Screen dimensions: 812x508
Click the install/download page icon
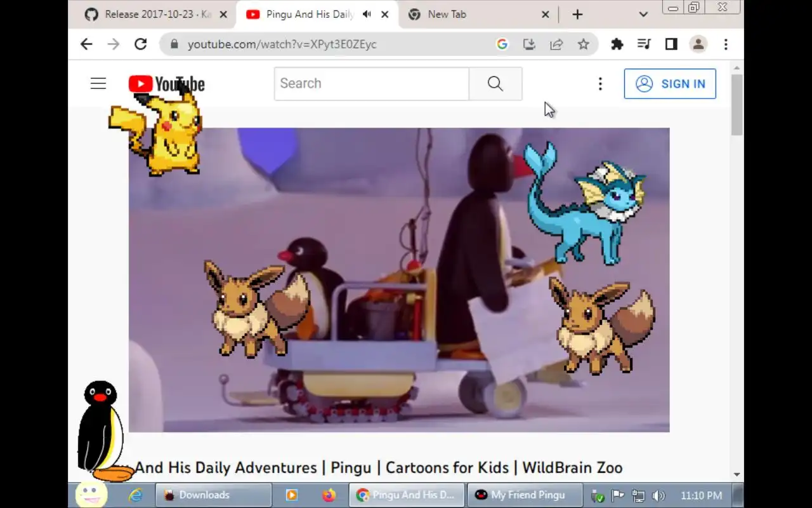(x=529, y=44)
